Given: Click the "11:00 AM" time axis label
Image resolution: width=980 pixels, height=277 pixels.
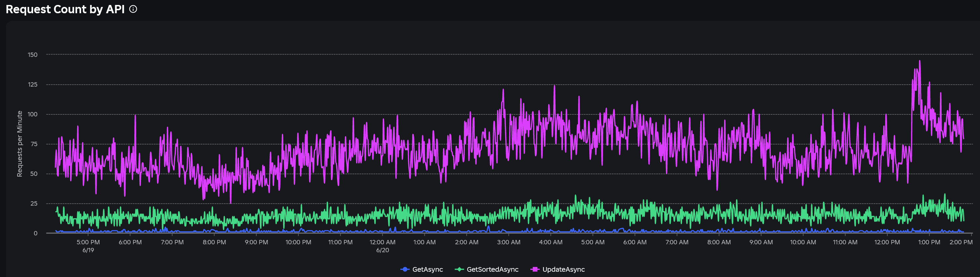Looking at the screenshot, I should coord(845,242).
